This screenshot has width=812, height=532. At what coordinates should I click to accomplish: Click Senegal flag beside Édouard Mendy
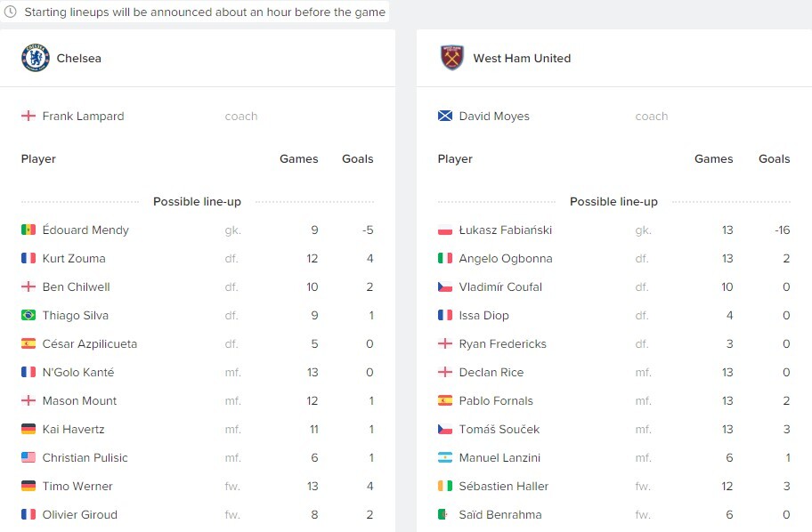[28, 230]
